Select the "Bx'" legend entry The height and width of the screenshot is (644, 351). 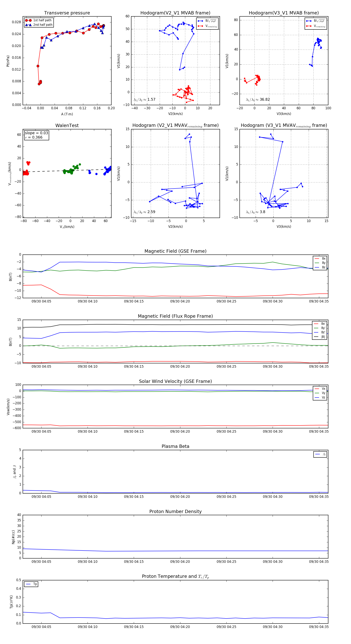click(x=320, y=324)
